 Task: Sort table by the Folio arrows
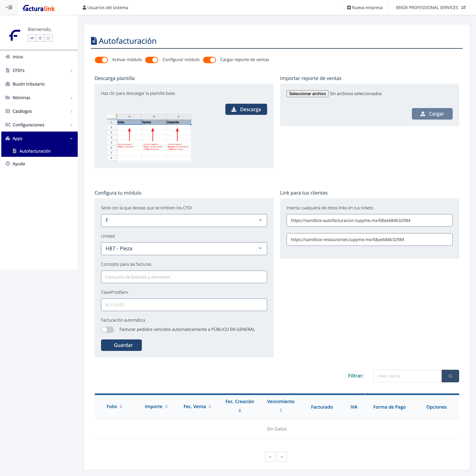pos(121,406)
